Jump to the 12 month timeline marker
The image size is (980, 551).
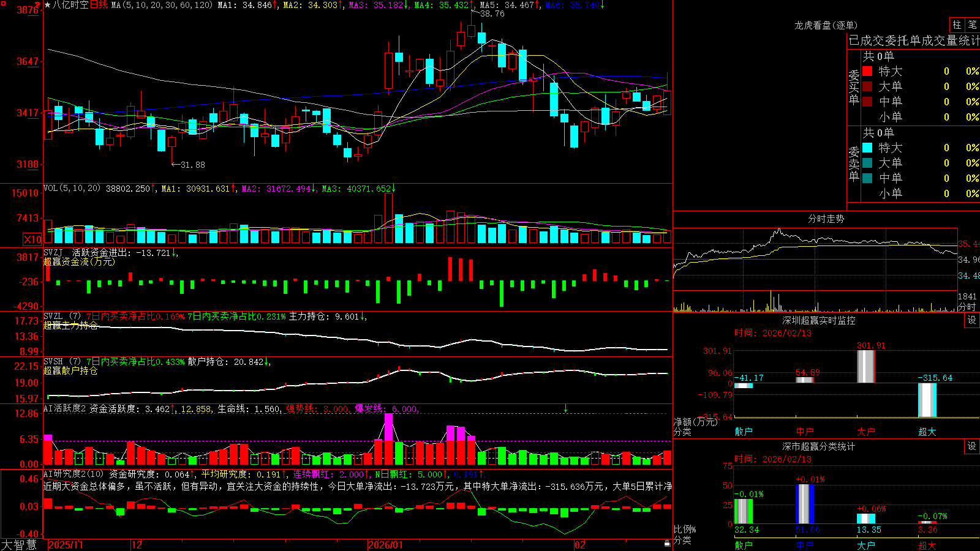(137, 545)
